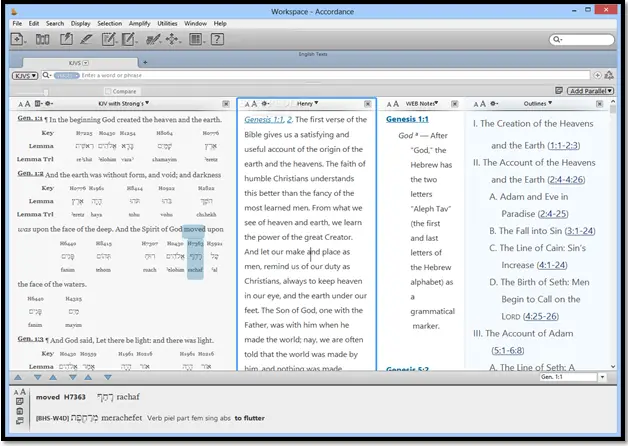
Task: Open the Search menu
Action: (55, 24)
